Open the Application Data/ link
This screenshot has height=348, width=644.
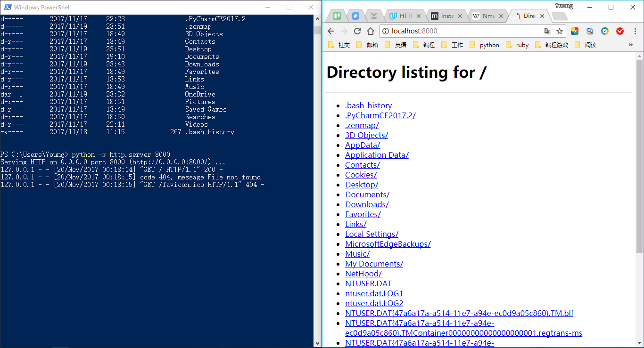tap(377, 155)
